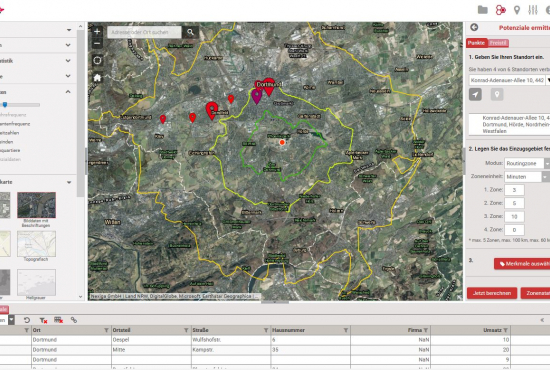Viewport: 550px width, 370px height.
Task: Open filter for the Hausnummer column
Action: point(346,330)
